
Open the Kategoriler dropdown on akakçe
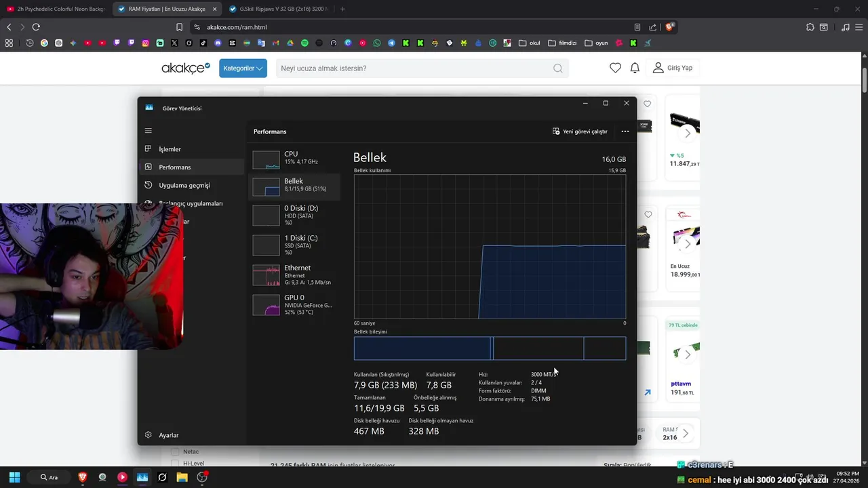pyautogui.click(x=243, y=68)
